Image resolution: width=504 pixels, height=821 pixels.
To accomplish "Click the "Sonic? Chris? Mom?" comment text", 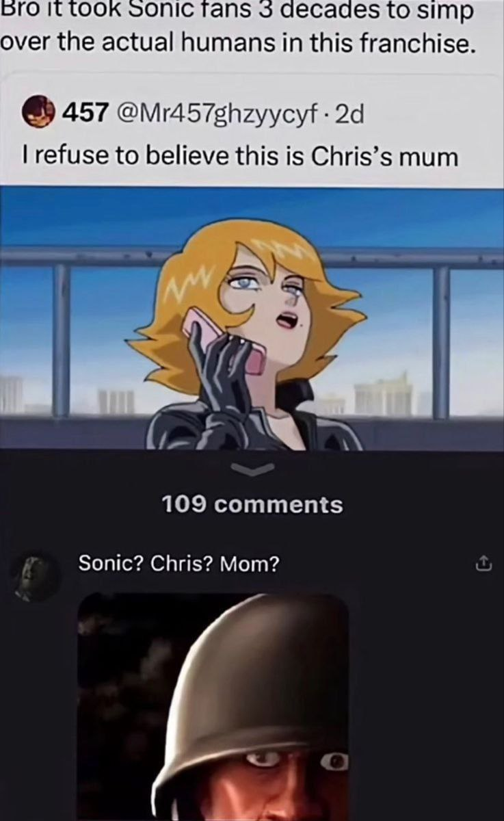I will tap(179, 564).
